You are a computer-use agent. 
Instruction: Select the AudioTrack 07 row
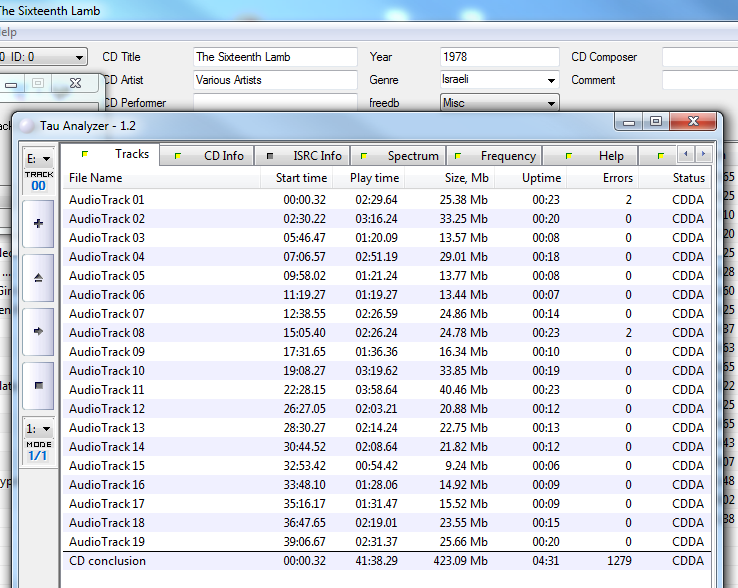click(x=386, y=314)
